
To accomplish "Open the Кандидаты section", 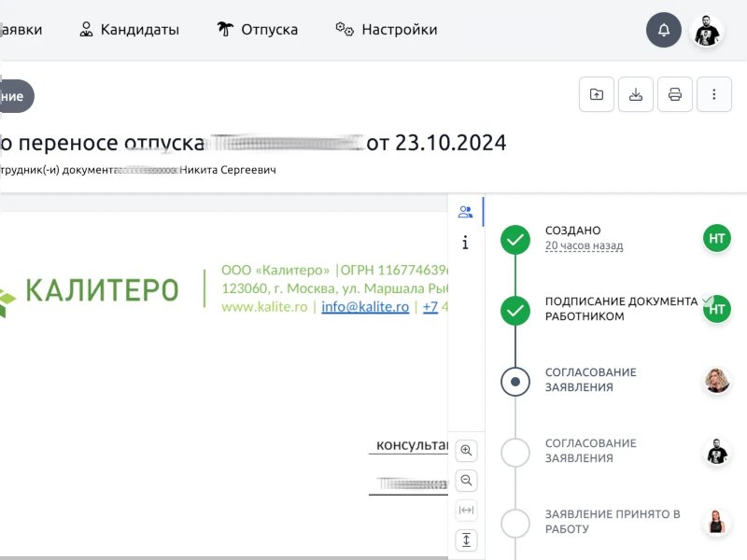I will point(129,30).
